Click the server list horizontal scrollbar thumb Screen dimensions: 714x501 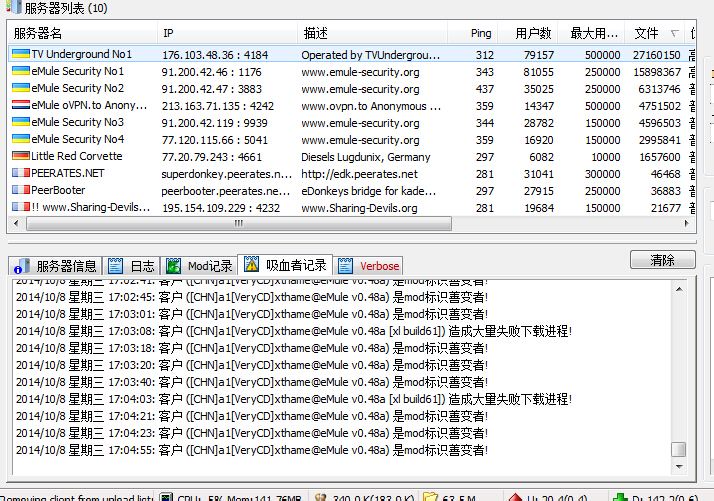tap(239, 223)
